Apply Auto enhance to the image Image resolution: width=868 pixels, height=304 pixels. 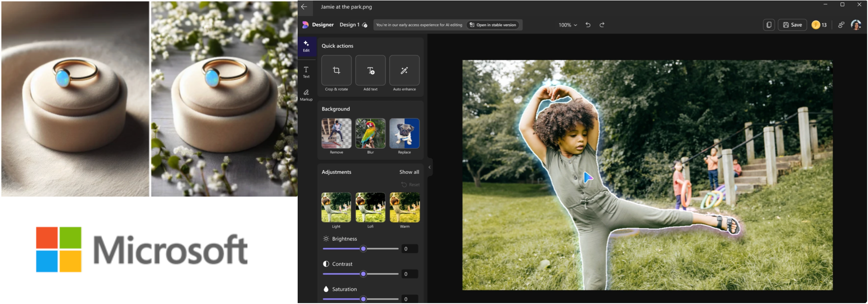click(404, 71)
